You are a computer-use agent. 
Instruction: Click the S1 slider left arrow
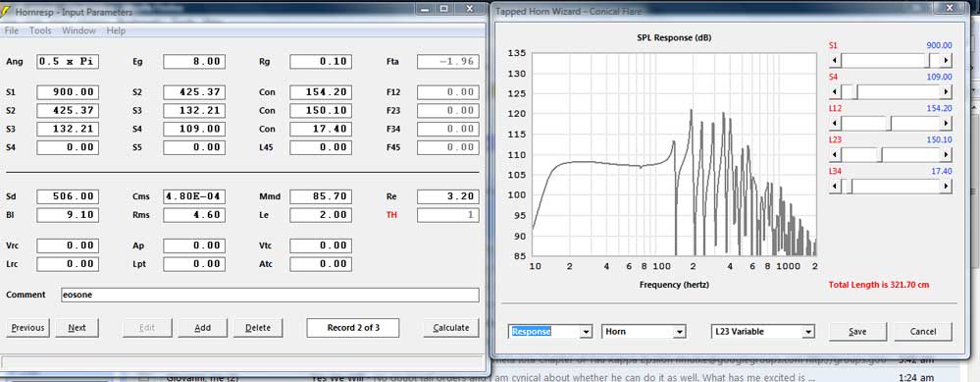click(835, 61)
